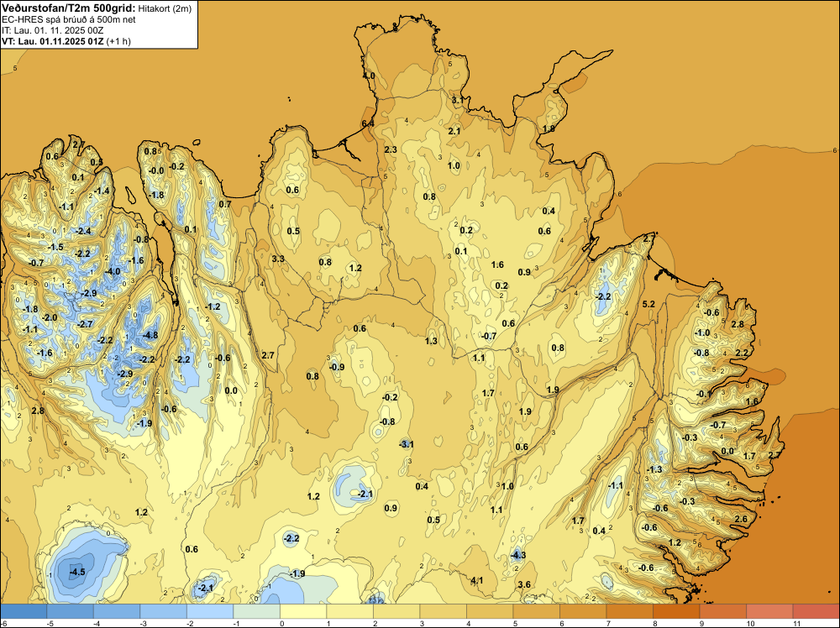The width and height of the screenshot is (840, 628).
Task: Click the -4.8 temperature label
Action: [150, 335]
